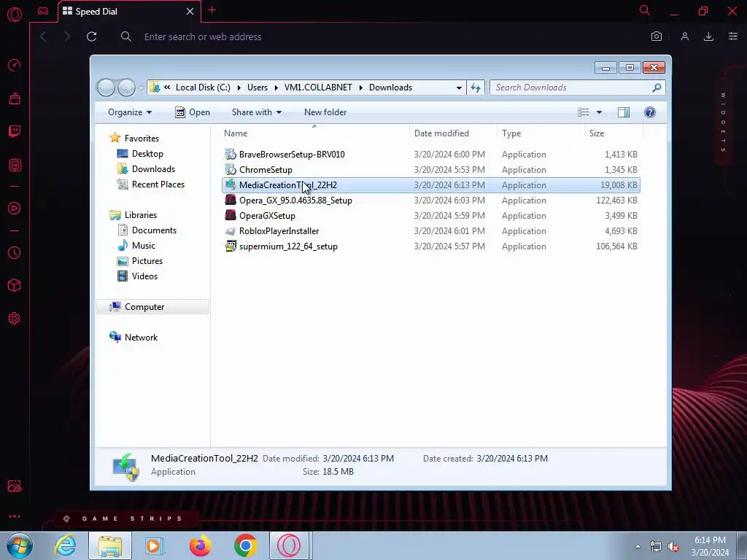
Task: Toggle the Explorer preview pane icon
Action: click(x=623, y=112)
